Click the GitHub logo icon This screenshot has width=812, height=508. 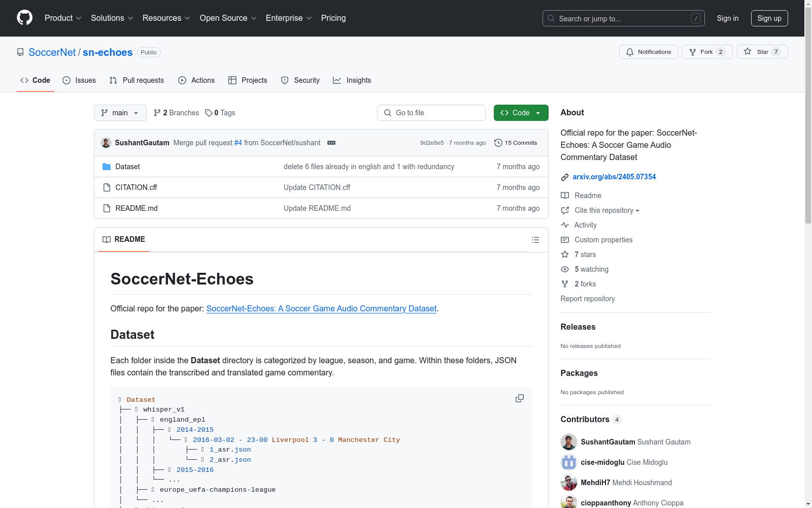pos(24,18)
